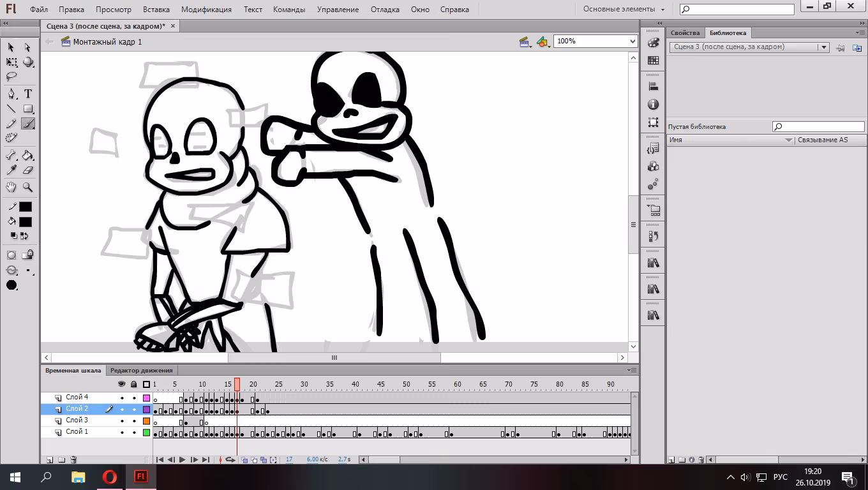Select the Rectangle shape tool
868x490 pixels.
coord(27,108)
